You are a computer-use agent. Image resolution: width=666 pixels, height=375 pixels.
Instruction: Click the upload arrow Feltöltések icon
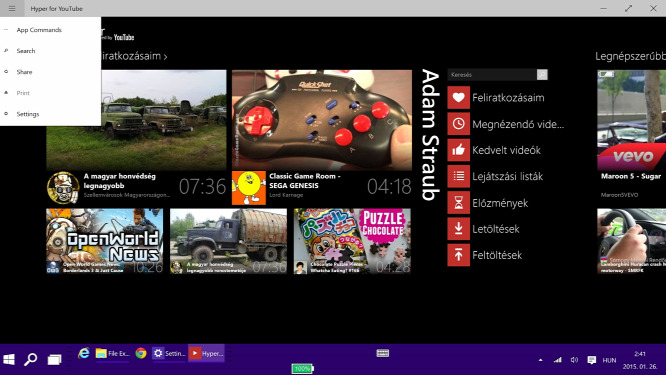coord(458,255)
